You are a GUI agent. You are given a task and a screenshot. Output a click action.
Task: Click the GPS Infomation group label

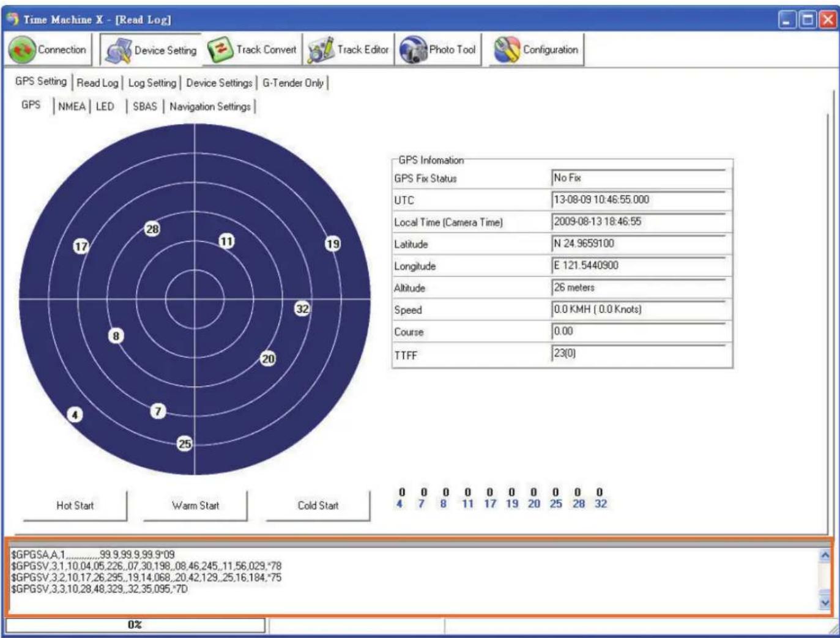[x=431, y=160]
